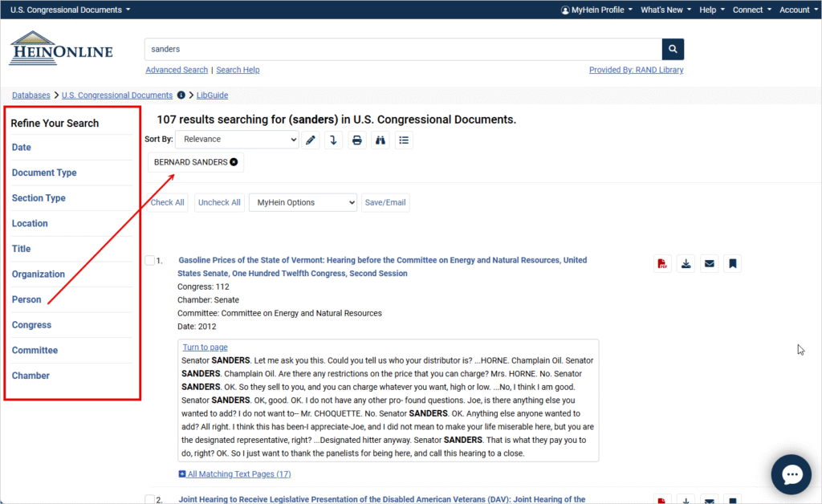Open the Search Help link
Image resolution: width=822 pixels, height=504 pixels.
(x=238, y=70)
